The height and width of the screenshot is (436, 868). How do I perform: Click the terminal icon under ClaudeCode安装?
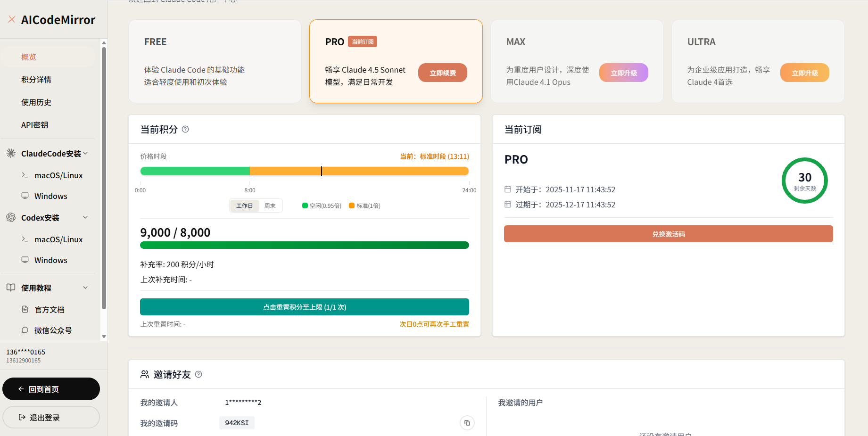coord(25,175)
